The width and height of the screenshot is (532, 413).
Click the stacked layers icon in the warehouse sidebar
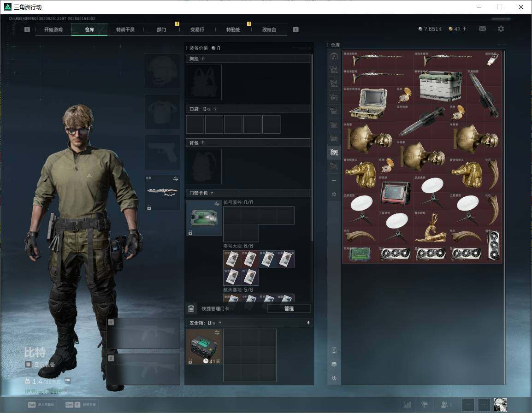click(334, 364)
